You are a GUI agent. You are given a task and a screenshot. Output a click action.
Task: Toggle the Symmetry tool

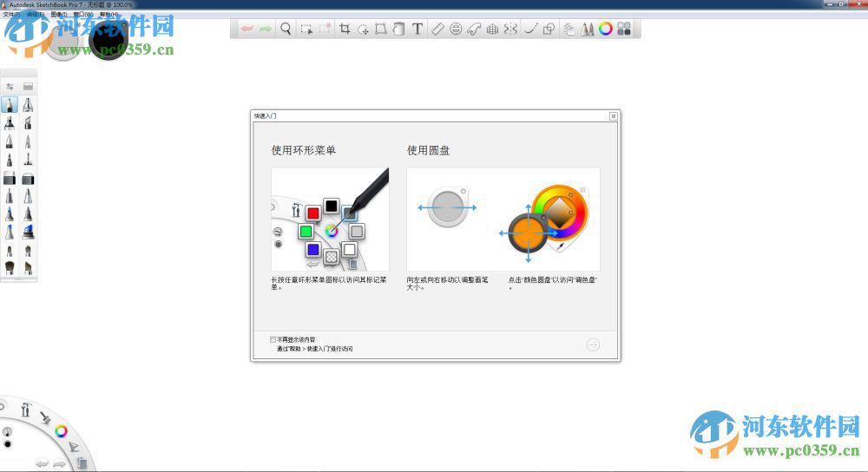pos(511,29)
